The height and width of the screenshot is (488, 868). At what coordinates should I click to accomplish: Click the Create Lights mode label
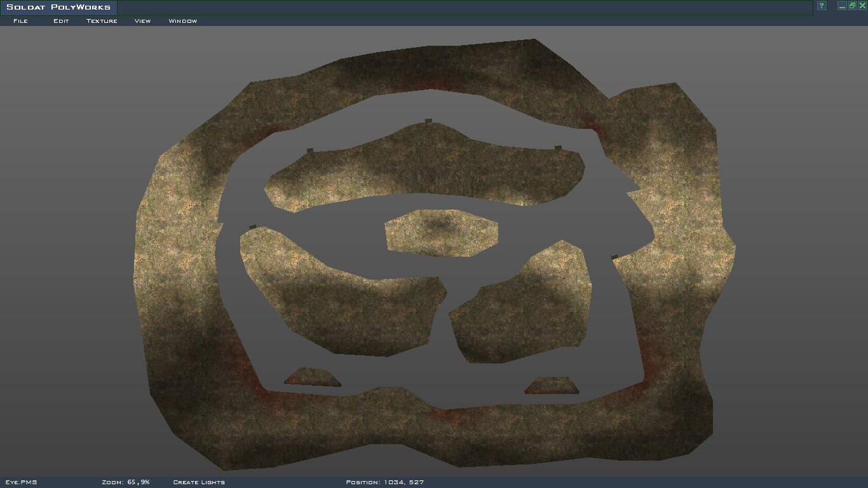click(199, 482)
